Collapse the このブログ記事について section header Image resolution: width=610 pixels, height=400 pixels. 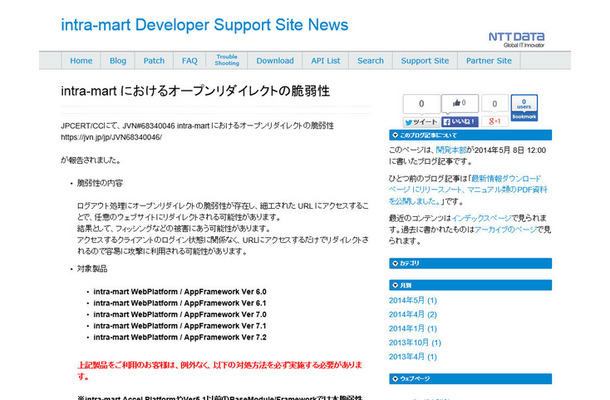coord(470,135)
